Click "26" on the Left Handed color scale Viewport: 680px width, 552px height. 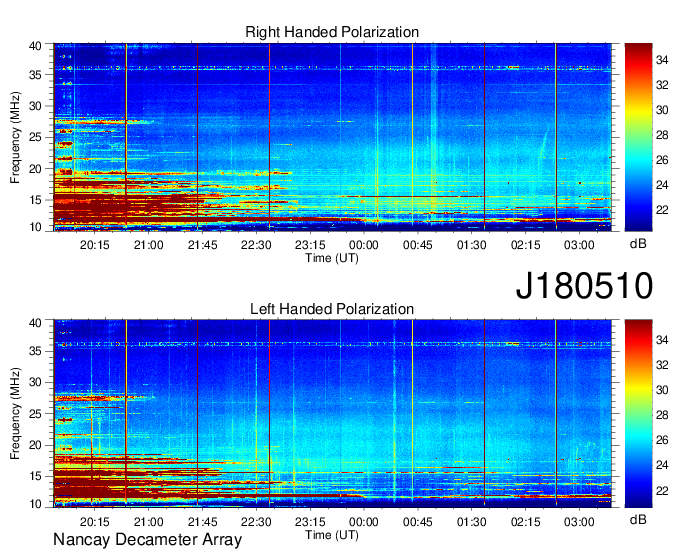[x=662, y=441]
